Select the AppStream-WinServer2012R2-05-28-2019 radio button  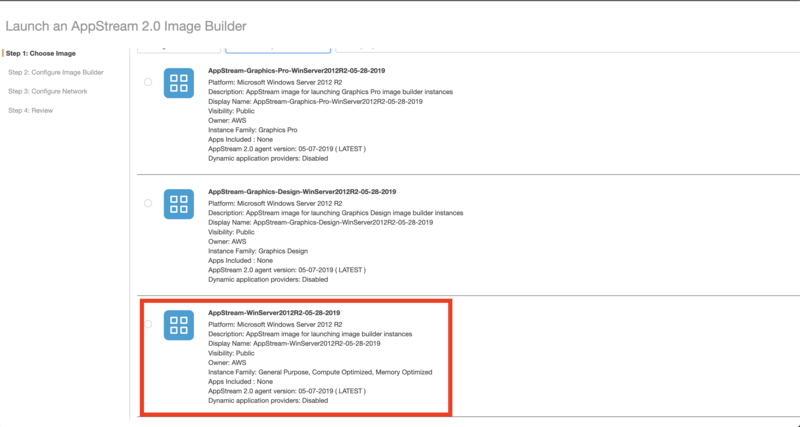148,324
